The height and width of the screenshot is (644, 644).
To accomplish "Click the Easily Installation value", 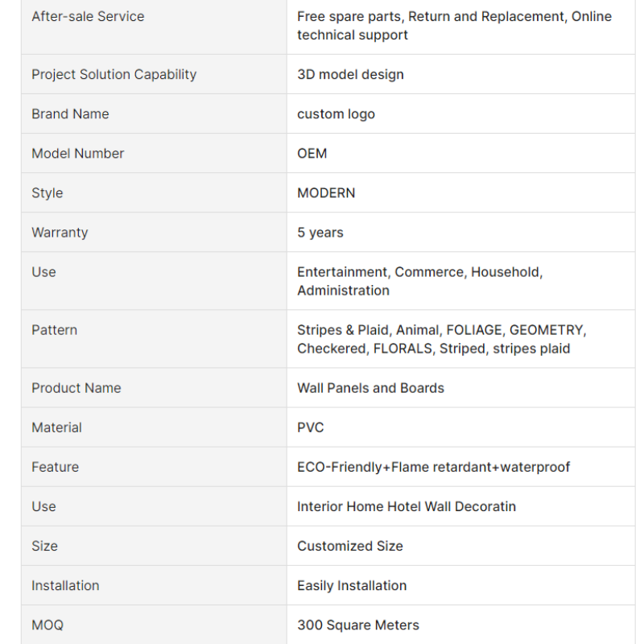I will click(352, 585).
